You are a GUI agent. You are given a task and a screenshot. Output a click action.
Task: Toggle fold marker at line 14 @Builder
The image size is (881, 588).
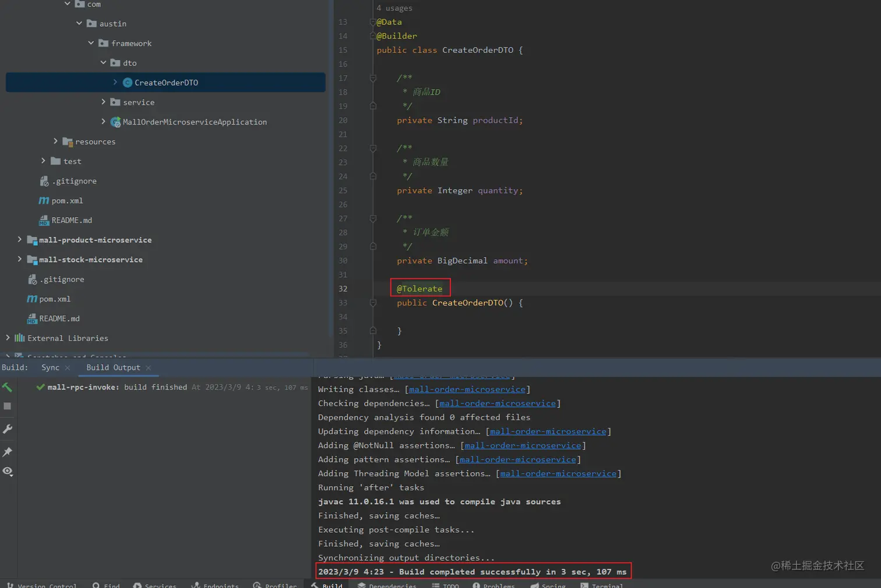[373, 36]
